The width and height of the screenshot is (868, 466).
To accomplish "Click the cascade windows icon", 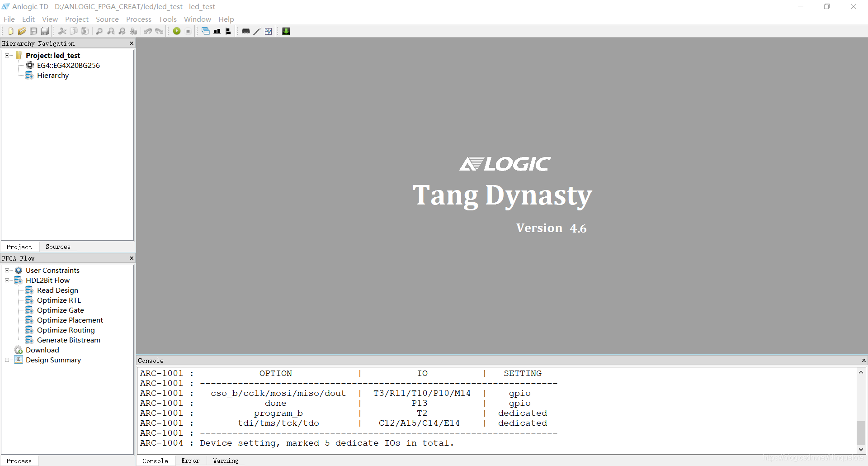I will [x=206, y=31].
